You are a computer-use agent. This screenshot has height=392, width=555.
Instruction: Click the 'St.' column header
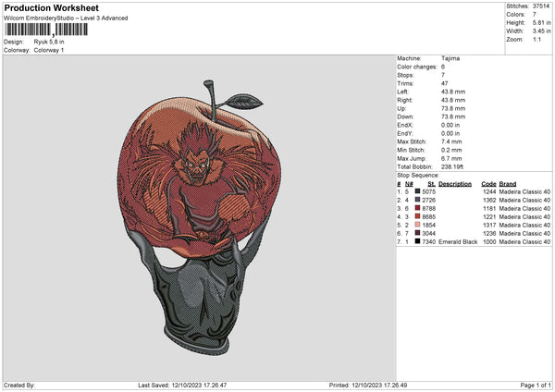[431, 184]
